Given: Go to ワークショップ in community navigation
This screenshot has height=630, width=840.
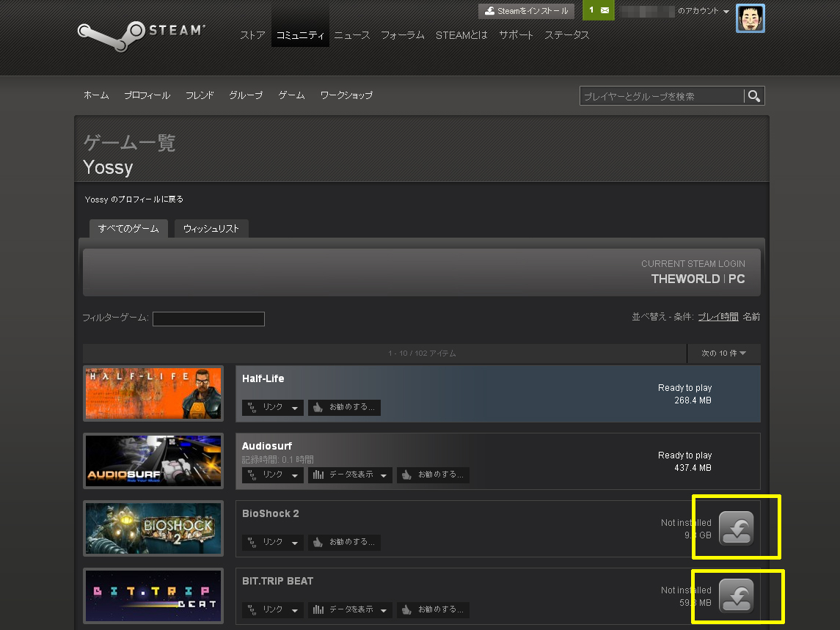Looking at the screenshot, I should click(x=346, y=95).
